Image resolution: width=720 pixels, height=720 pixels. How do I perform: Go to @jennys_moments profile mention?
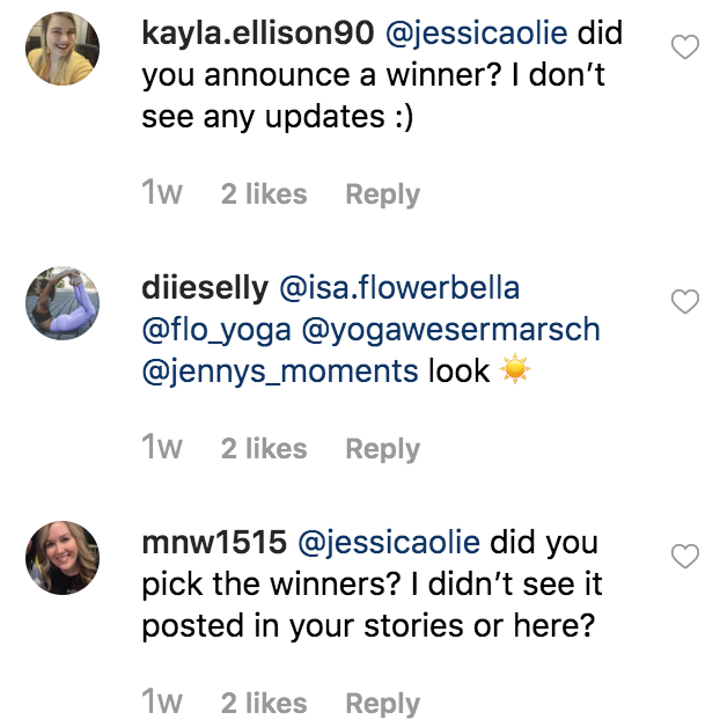[x=279, y=372]
